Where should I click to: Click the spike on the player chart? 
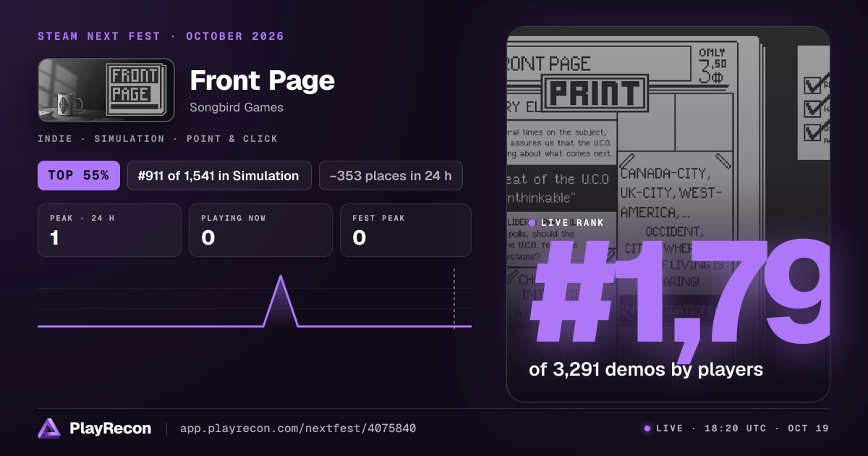(281, 300)
